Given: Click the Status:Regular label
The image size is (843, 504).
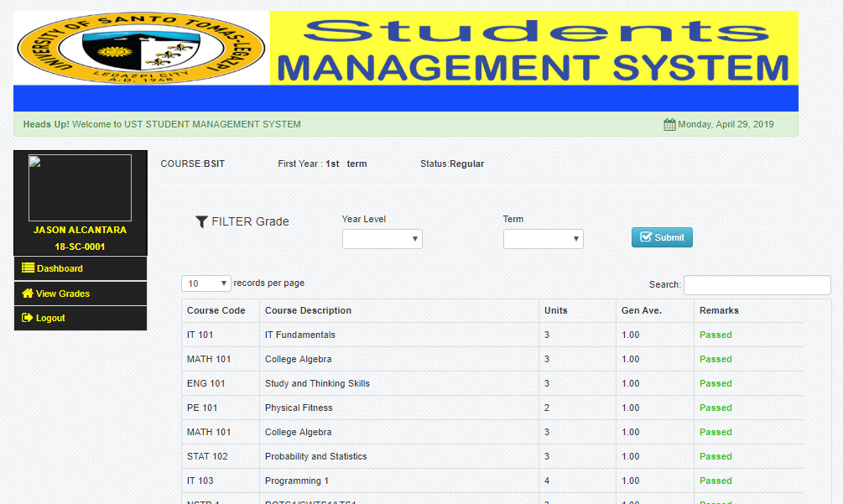Looking at the screenshot, I should [452, 164].
